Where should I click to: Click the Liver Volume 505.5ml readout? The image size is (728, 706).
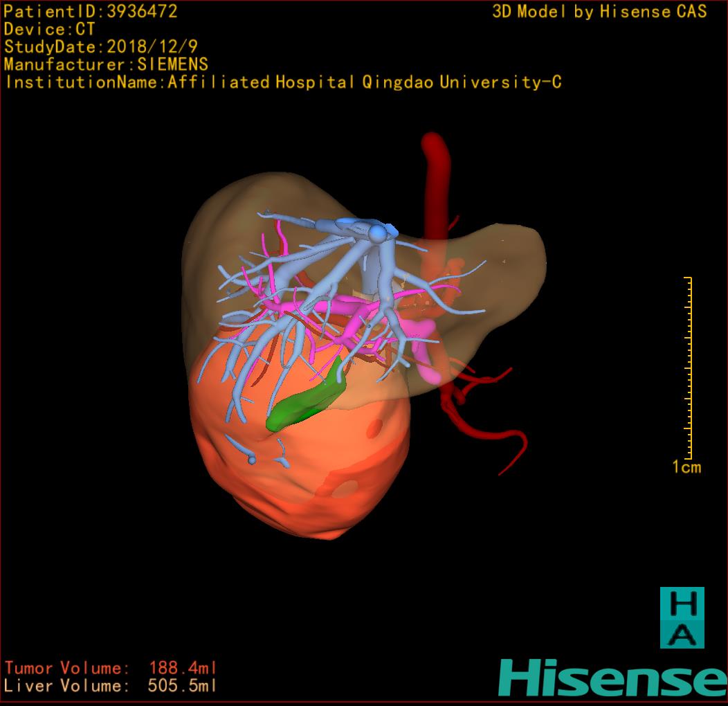[x=111, y=686]
